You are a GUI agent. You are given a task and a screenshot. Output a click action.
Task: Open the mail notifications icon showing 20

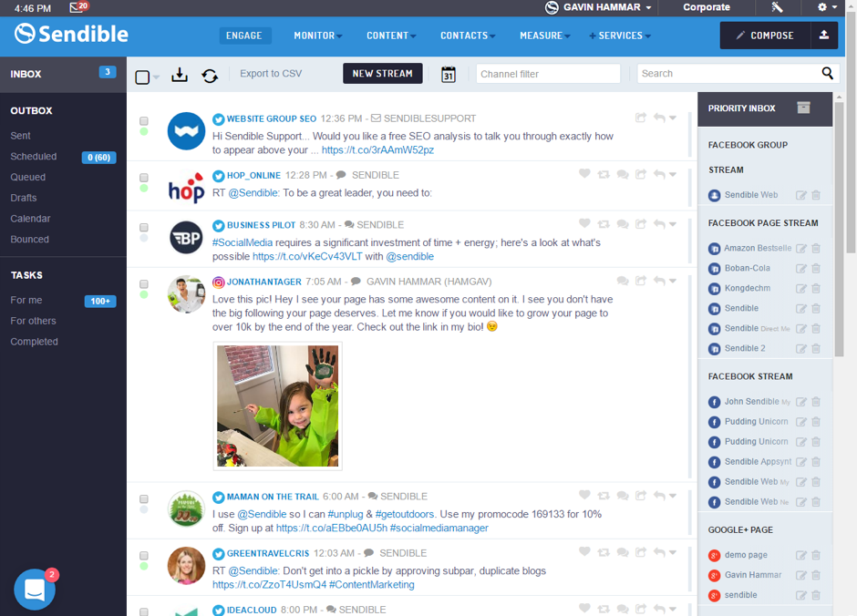tap(78, 7)
